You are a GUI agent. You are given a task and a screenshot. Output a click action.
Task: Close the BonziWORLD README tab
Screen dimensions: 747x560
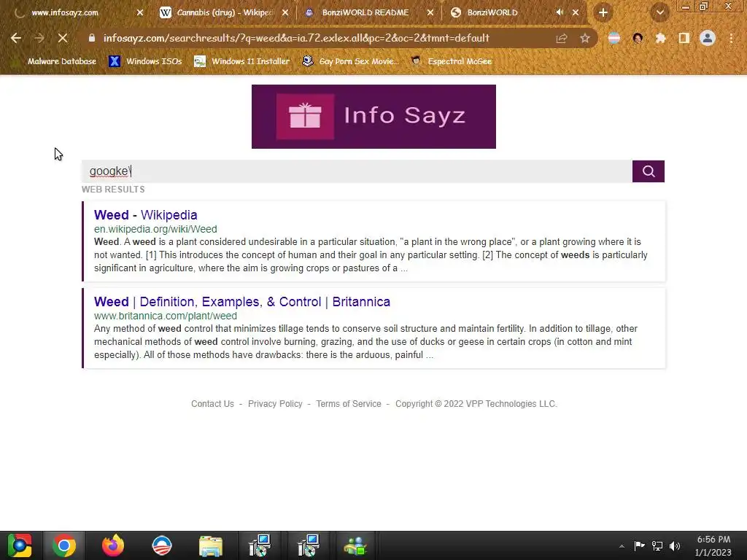430,13
